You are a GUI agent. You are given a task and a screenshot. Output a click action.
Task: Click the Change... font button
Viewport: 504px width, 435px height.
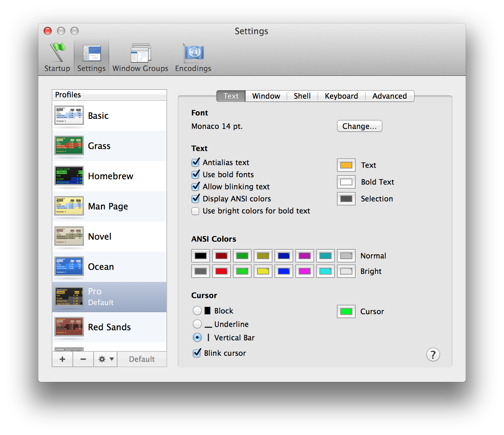pyautogui.click(x=359, y=126)
